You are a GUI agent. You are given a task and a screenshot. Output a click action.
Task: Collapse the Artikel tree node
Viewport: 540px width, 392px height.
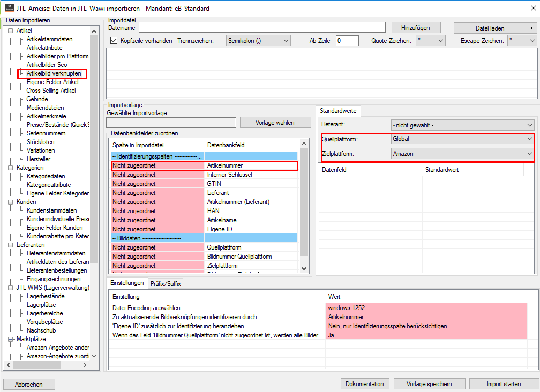coord(11,31)
